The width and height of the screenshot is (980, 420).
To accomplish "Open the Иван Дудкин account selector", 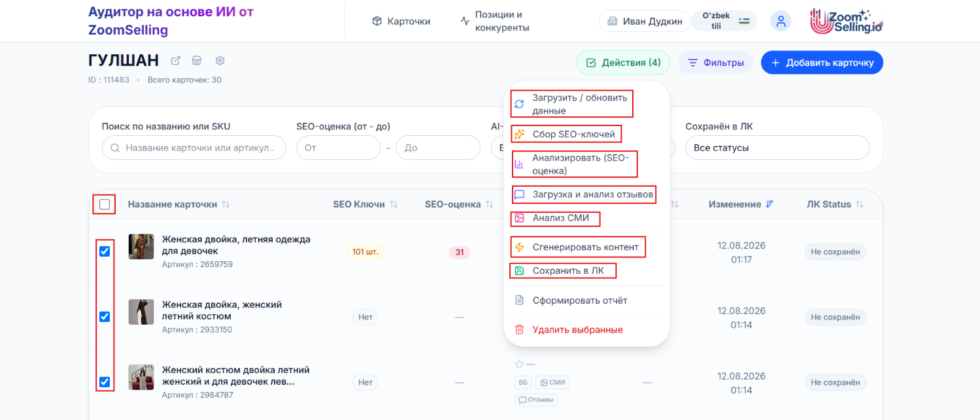I will pos(645,21).
